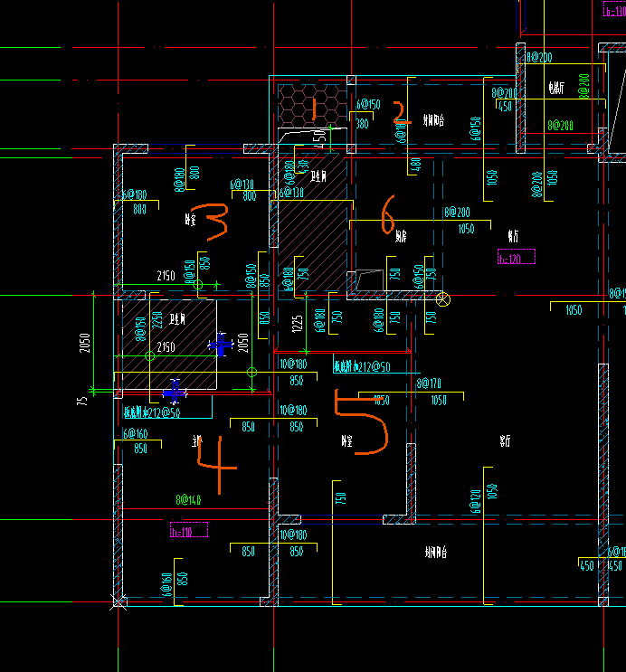The height and width of the screenshot is (672, 626).
Task: Select the vertical 6@120 rebar label
Action: (x=475, y=501)
